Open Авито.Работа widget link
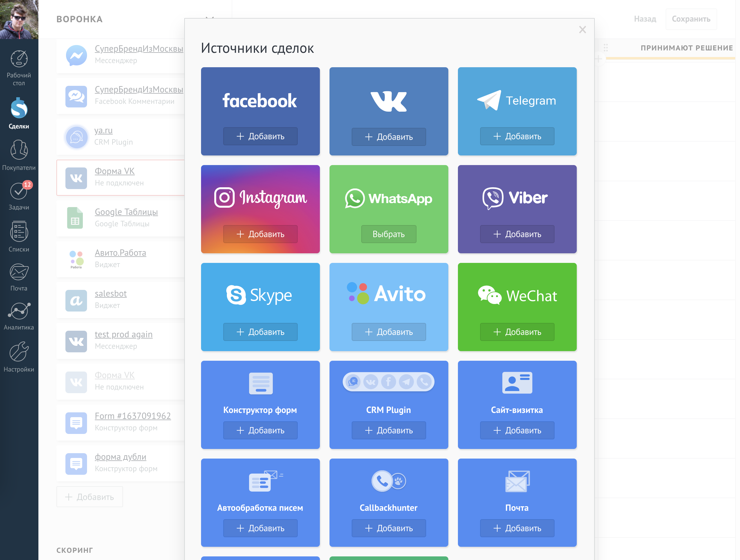Viewport: 740px width, 560px height. point(120,253)
